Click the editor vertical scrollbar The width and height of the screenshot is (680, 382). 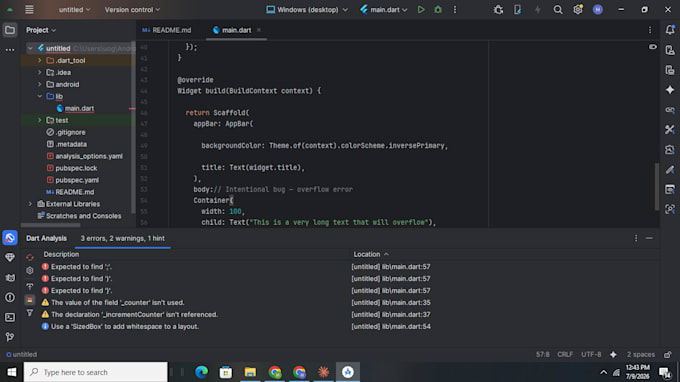[x=657, y=186]
